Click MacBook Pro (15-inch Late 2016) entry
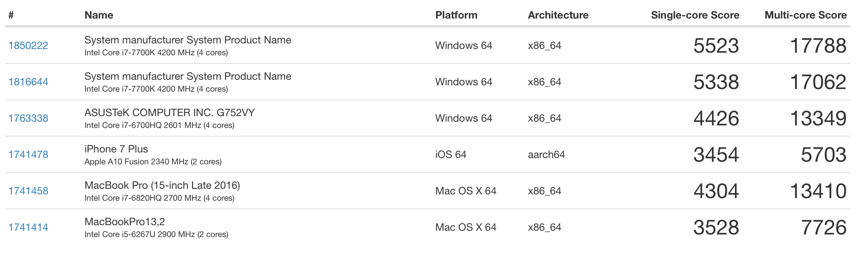 click(162, 185)
